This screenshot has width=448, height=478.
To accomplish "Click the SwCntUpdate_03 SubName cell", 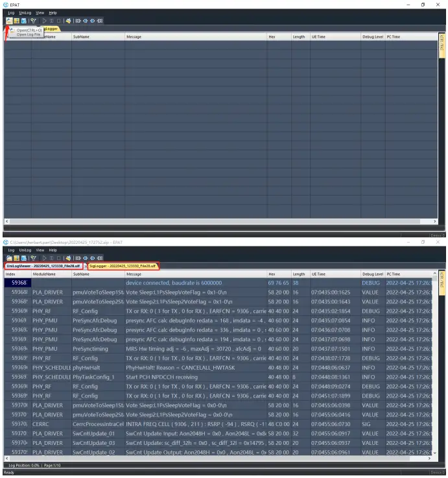I will click(x=98, y=443).
